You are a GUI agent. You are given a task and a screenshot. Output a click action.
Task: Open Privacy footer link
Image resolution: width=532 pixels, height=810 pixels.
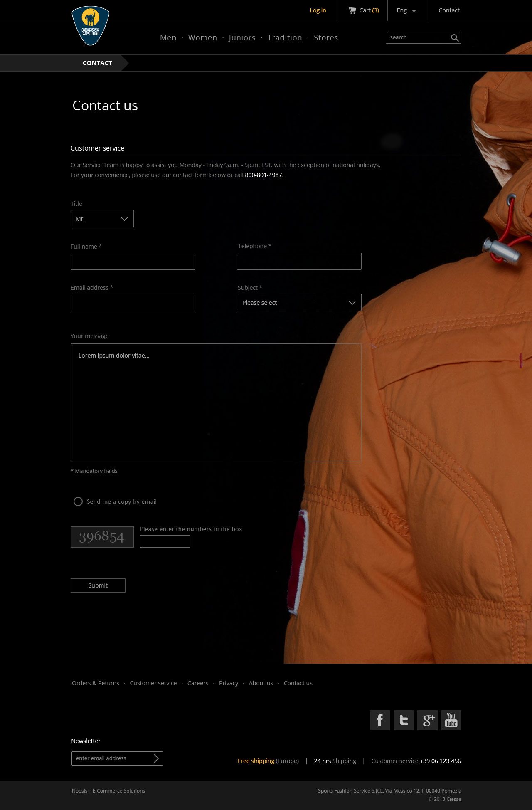tap(229, 683)
